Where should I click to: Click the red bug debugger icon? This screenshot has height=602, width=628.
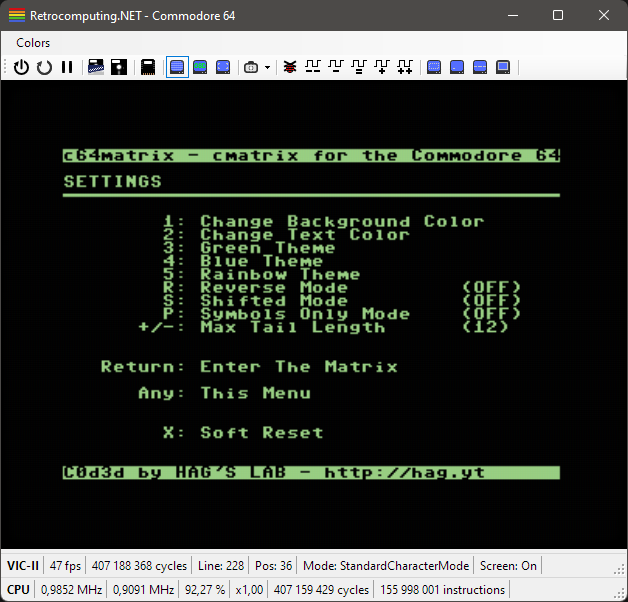point(290,67)
